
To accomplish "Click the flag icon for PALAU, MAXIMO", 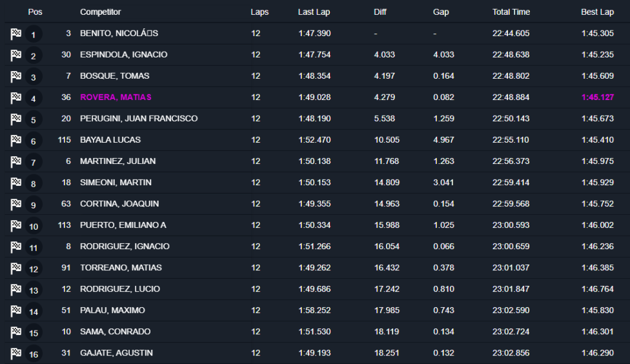I will 15,310.
